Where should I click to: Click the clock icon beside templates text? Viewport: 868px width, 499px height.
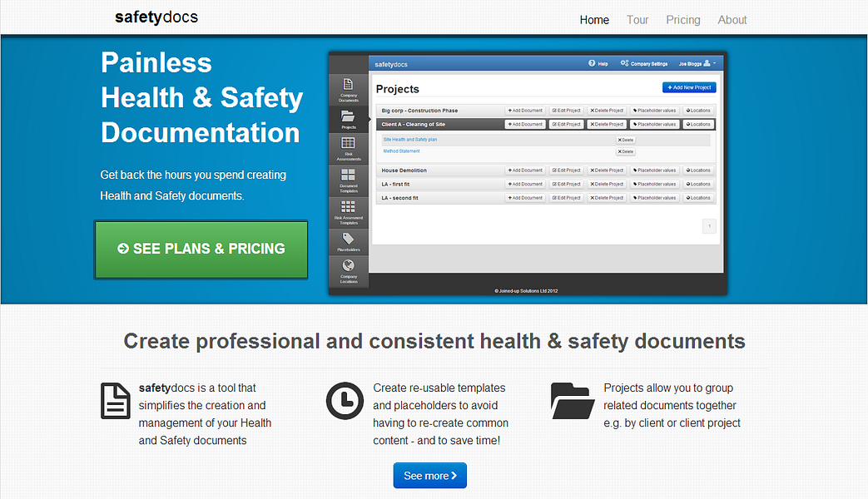(345, 401)
